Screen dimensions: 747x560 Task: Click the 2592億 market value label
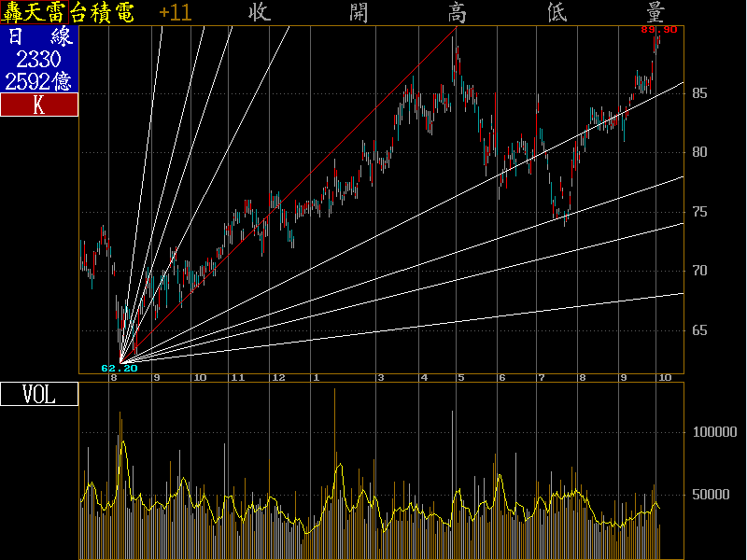[x=38, y=82]
